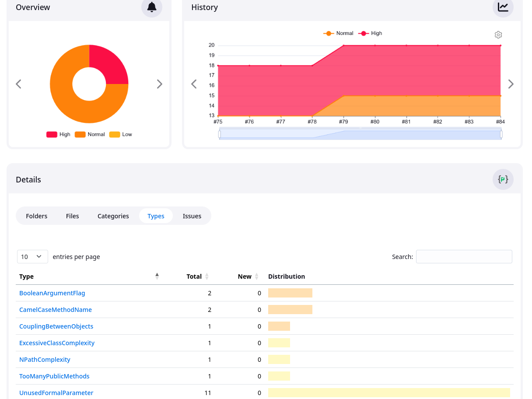Show next History chart
This screenshot has height=399, width=532.
(511, 84)
